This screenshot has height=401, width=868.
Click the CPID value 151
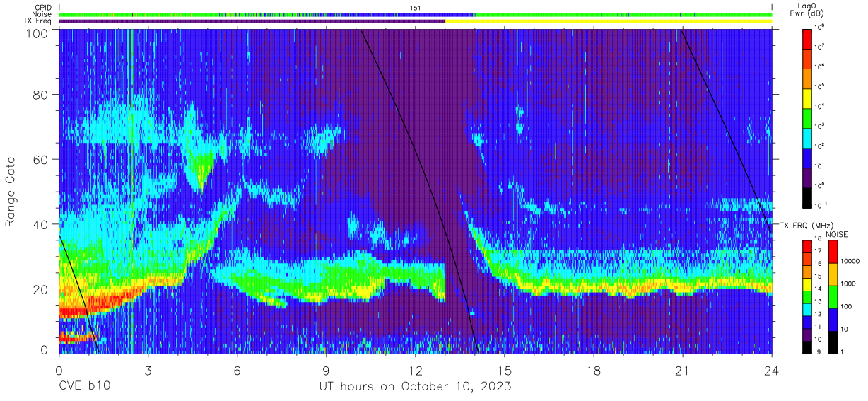[x=416, y=7]
